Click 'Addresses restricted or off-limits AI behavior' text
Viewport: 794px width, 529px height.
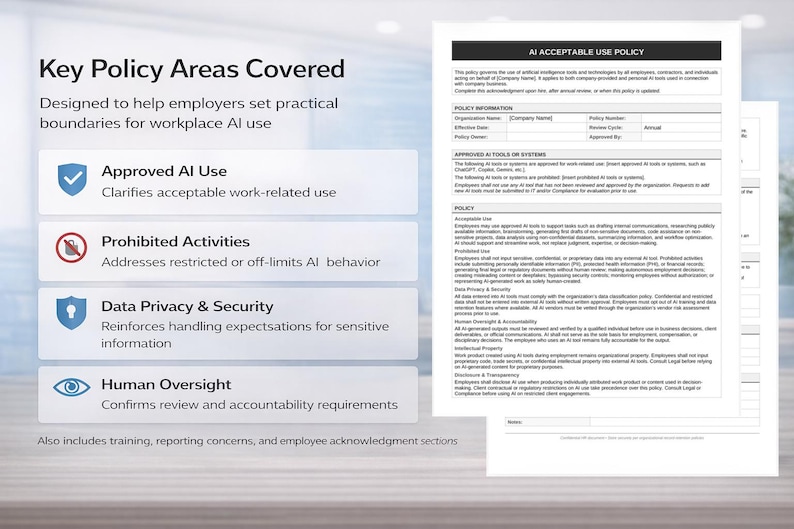click(241, 262)
